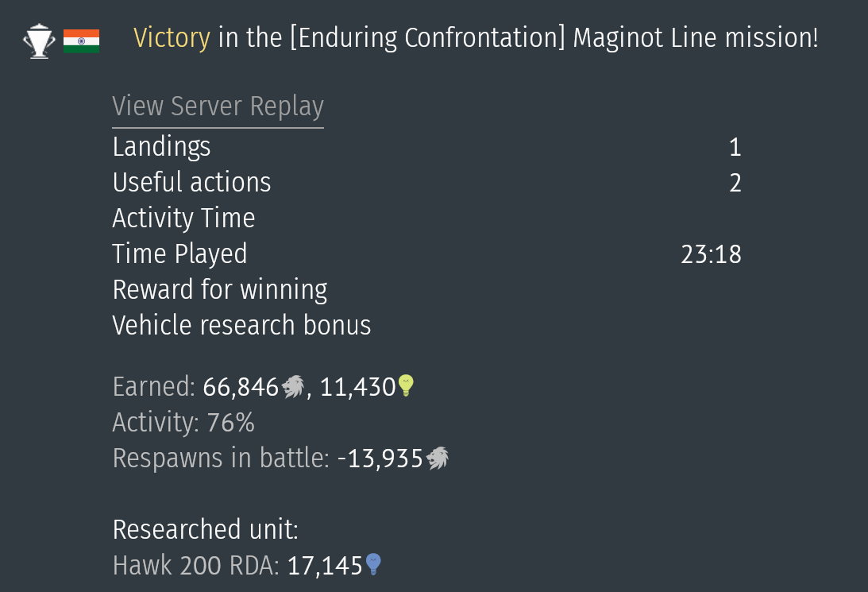The height and width of the screenshot is (592, 868).
Task: Click the Earned 66,846 amount
Action: coord(241,387)
